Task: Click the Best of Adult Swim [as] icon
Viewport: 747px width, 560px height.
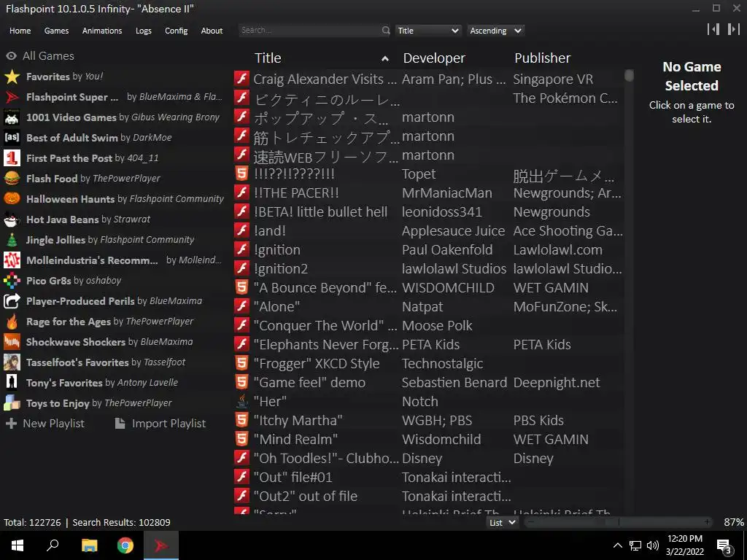Action: pyautogui.click(x=12, y=138)
